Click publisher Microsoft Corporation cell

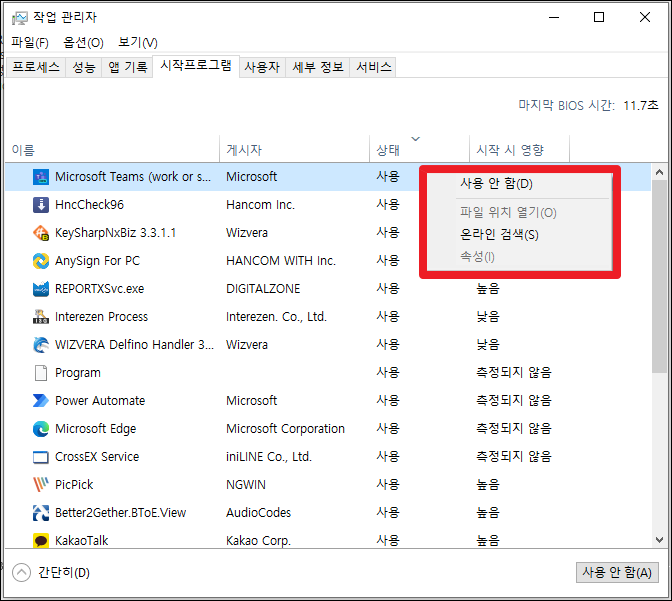[285, 429]
